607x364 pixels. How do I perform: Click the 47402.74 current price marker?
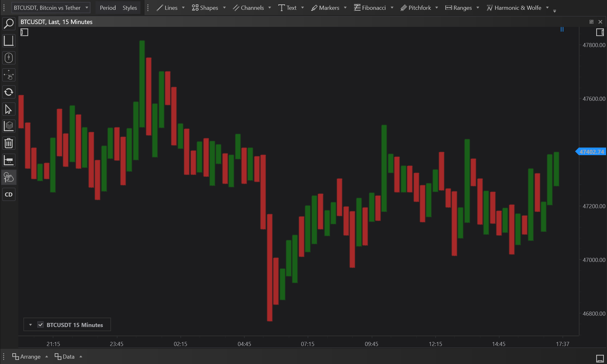coord(591,152)
